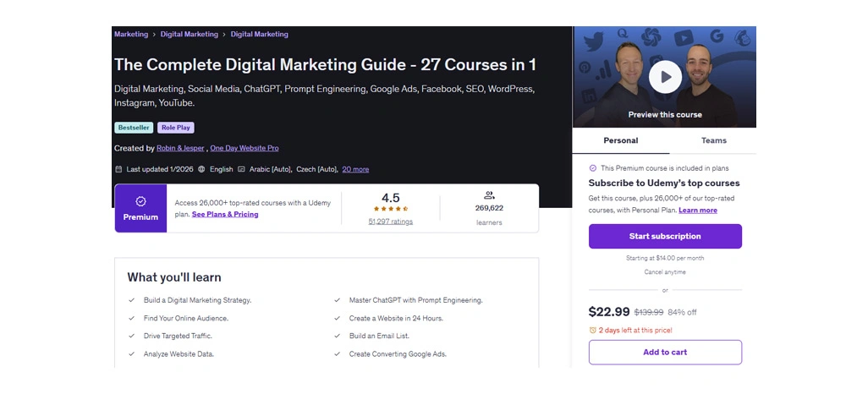Click the closed captions icon
The image size is (868, 394).
241,169
